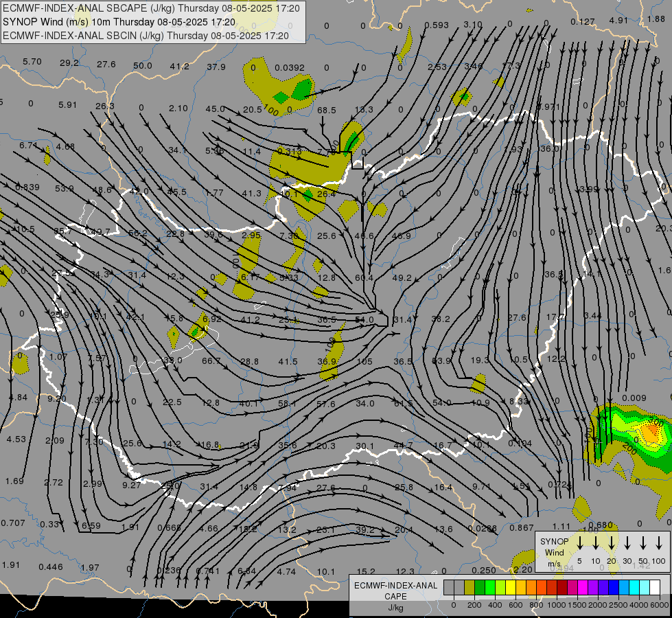This screenshot has width=672, height=618.
Task: Pick the dark green swatch above the 200 tick
Action: click(x=480, y=588)
